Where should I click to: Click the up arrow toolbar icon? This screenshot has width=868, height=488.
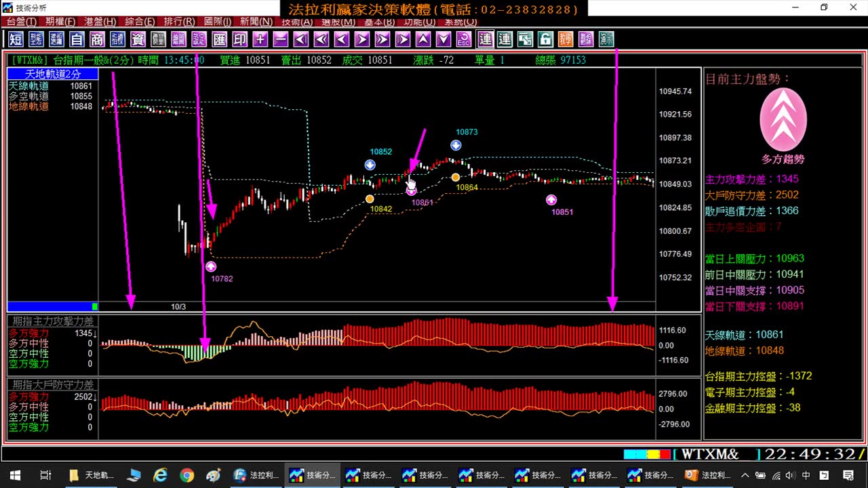[x=423, y=39]
